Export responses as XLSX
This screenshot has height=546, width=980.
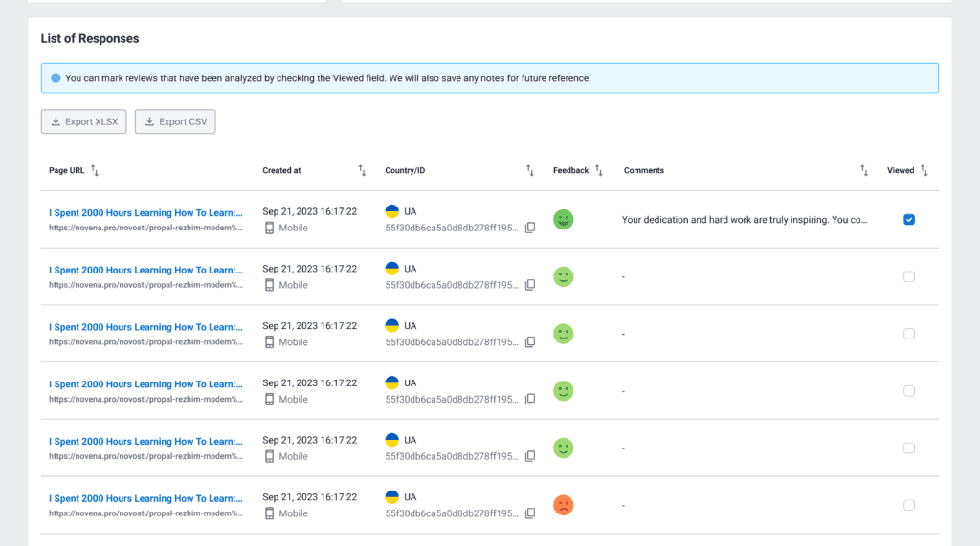84,121
